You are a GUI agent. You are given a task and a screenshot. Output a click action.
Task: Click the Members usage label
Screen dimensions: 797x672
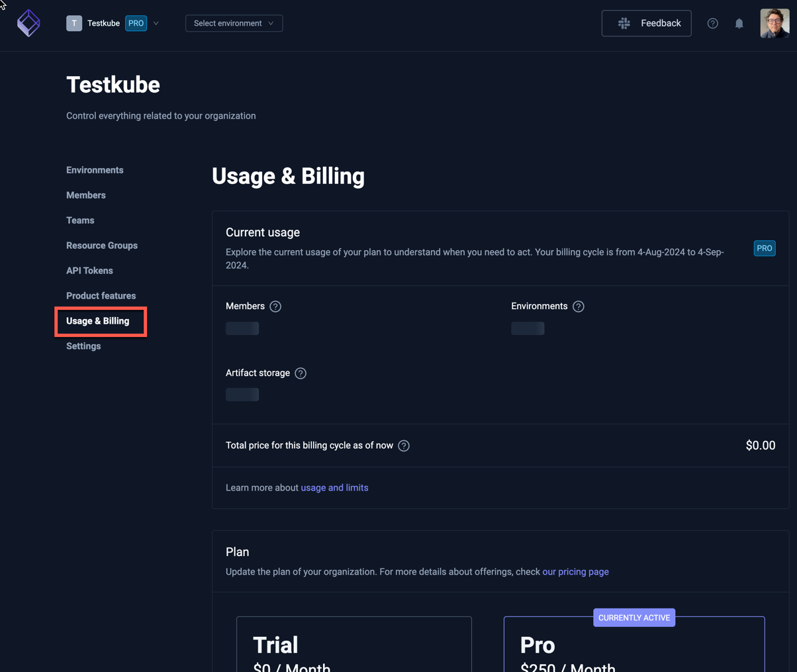(245, 307)
